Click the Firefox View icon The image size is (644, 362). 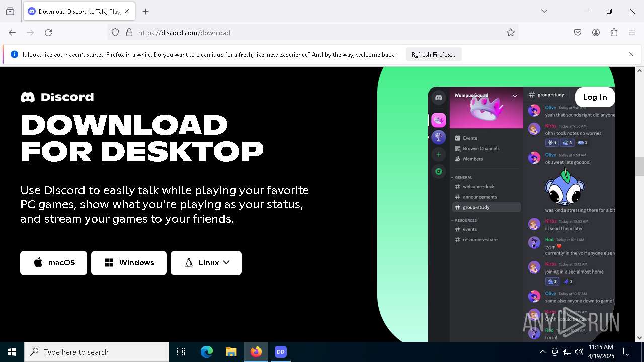(10, 11)
